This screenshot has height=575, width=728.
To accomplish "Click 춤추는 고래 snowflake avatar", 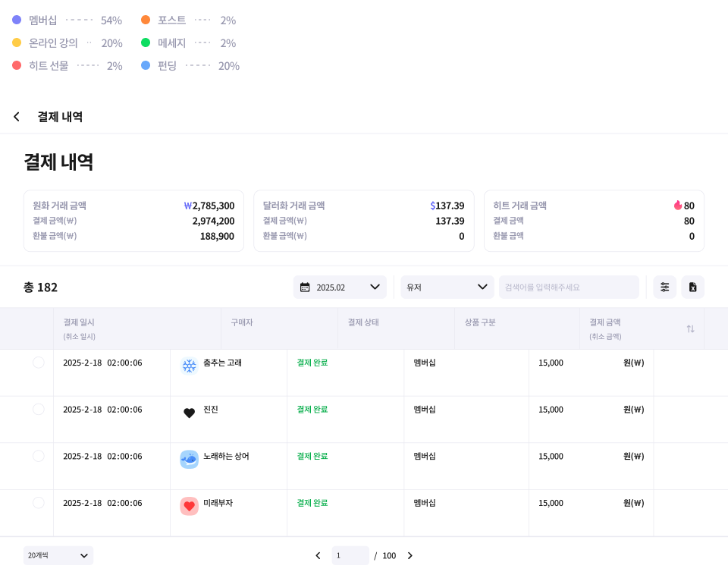I will click(189, 366).
